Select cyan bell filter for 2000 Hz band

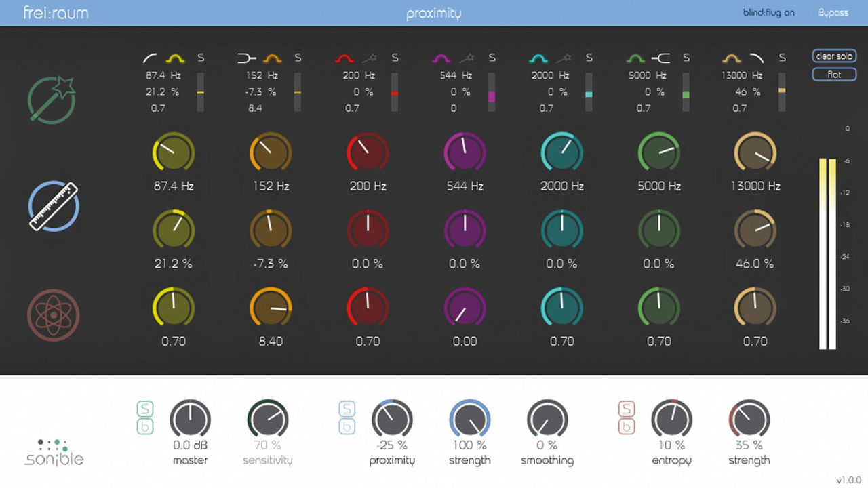pos(538,58)
